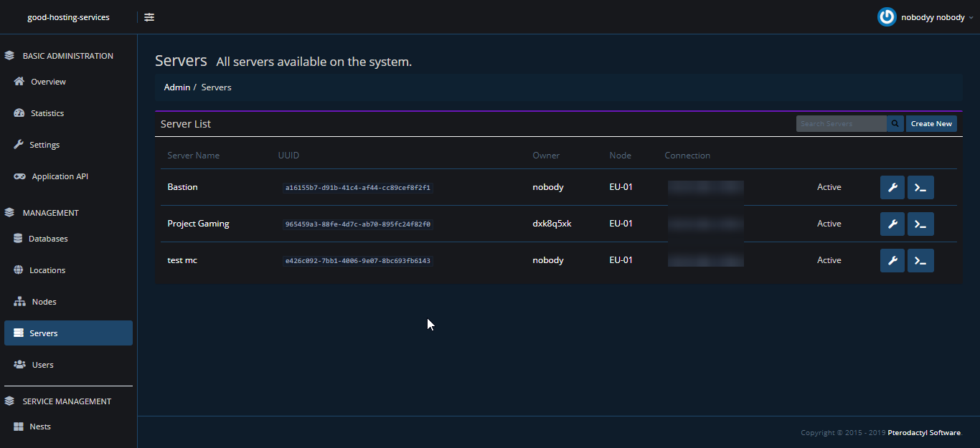Click the Admin breadcrumb link
This screenshot has width=980, height=448.
177,87
